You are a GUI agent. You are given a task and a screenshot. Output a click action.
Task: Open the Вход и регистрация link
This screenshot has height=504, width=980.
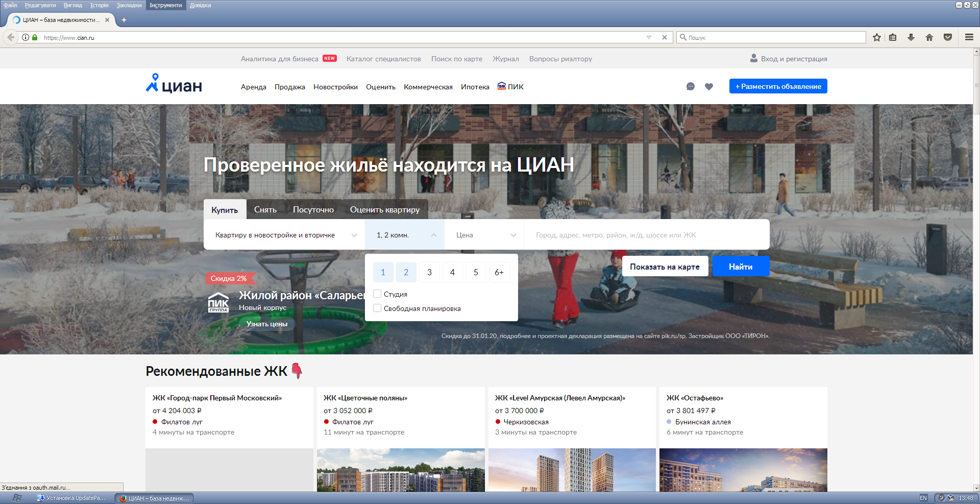pos(794,59)
